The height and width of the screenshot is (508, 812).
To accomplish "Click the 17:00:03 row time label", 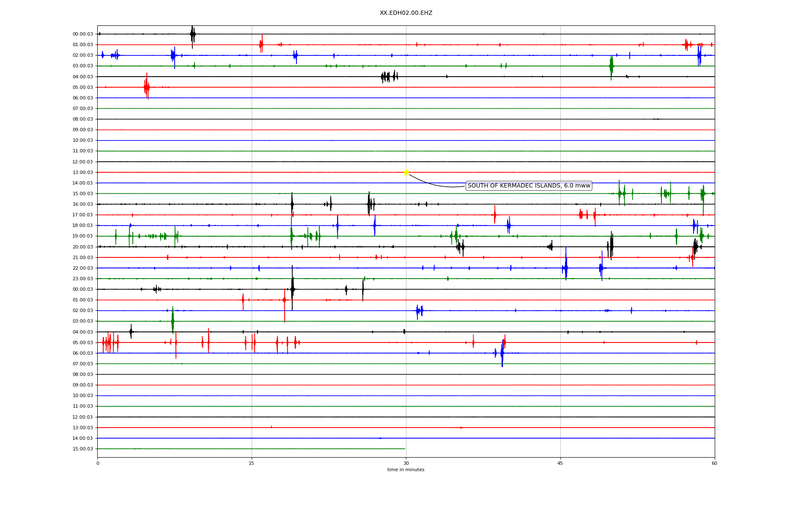I will click(x=83, y=215).
